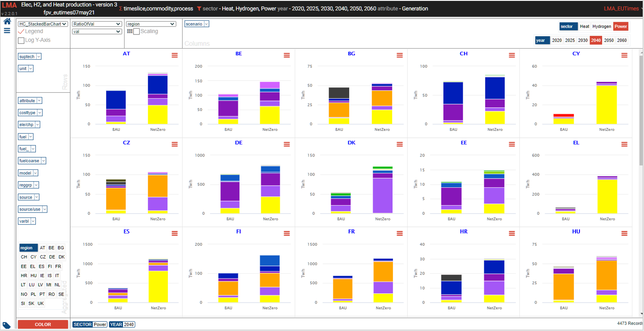The width and height of the screenshot is (644, 331).
Task: Open the FI chart context menu icon
Action: pos(287,233)
